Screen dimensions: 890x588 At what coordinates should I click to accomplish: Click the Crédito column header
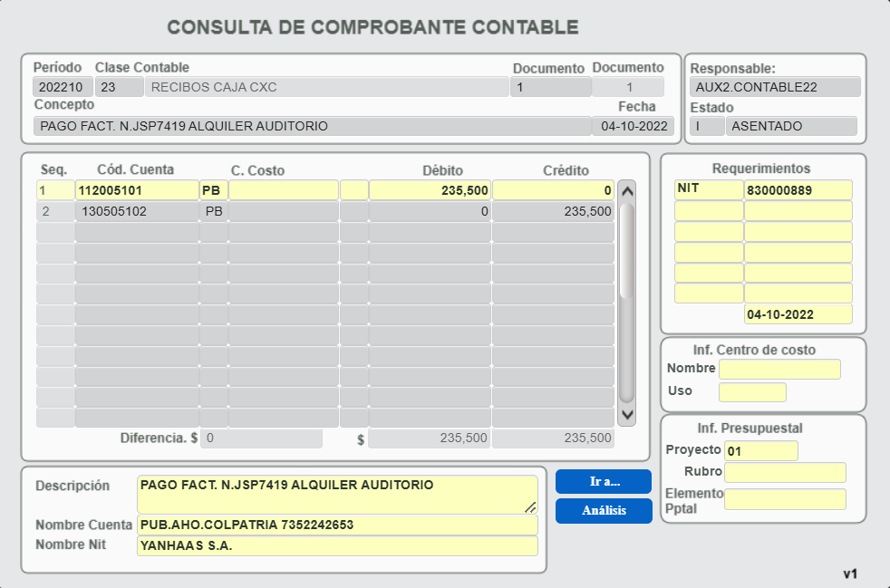point(566,171)
